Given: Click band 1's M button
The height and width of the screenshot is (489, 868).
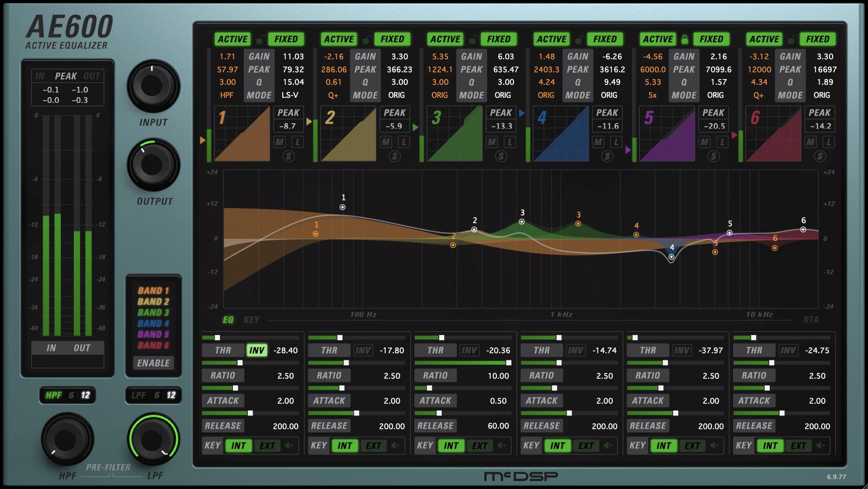Looking at the screenshot, I should [280, 142].
